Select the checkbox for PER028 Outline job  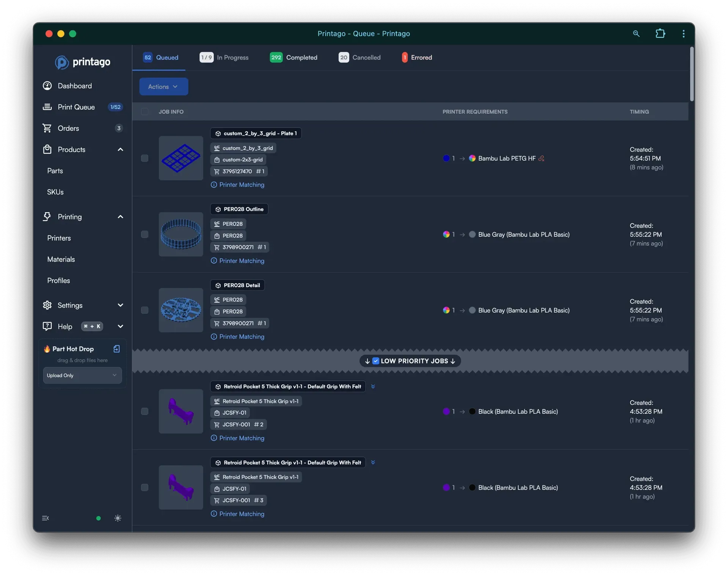pos(144,234)
